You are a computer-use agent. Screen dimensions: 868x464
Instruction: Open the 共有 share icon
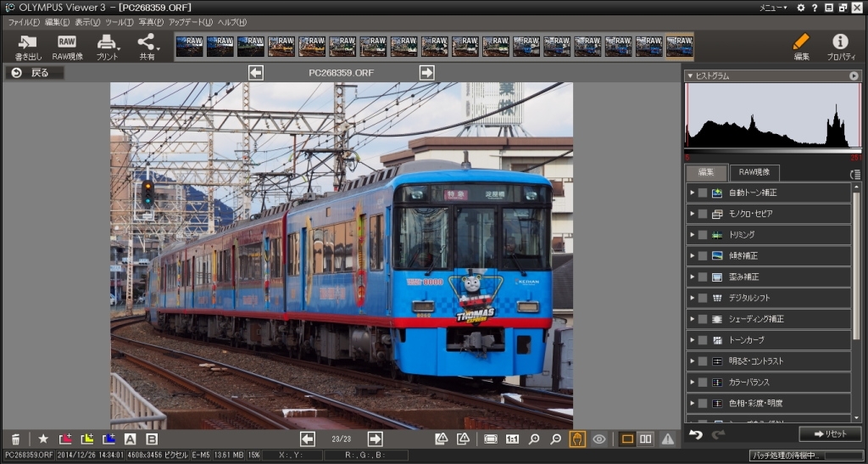[147, 48]
